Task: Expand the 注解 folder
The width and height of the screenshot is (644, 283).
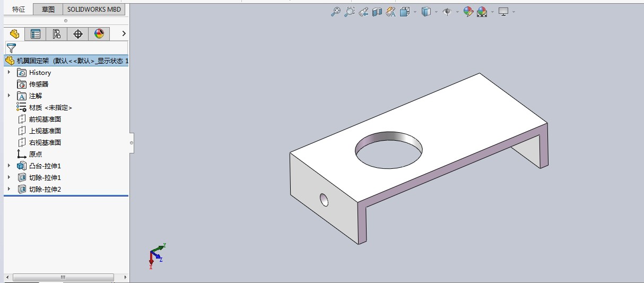Action: point(9,96)
